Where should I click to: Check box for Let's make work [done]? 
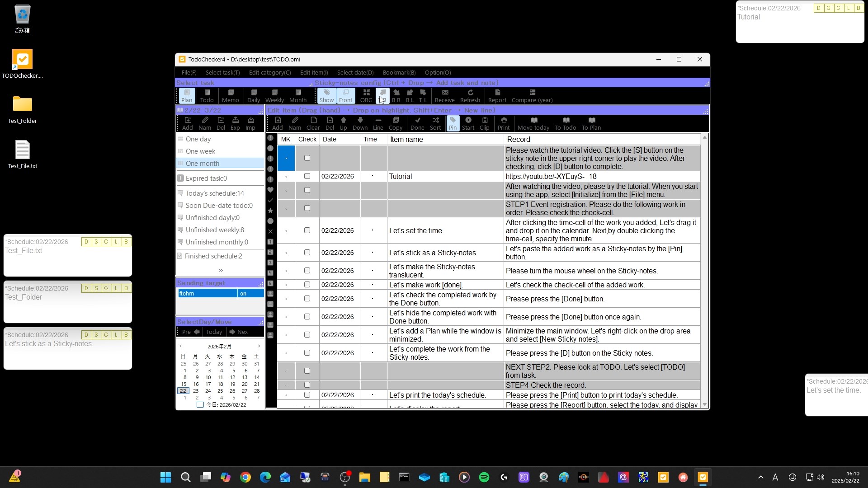[x=307, y=285]
